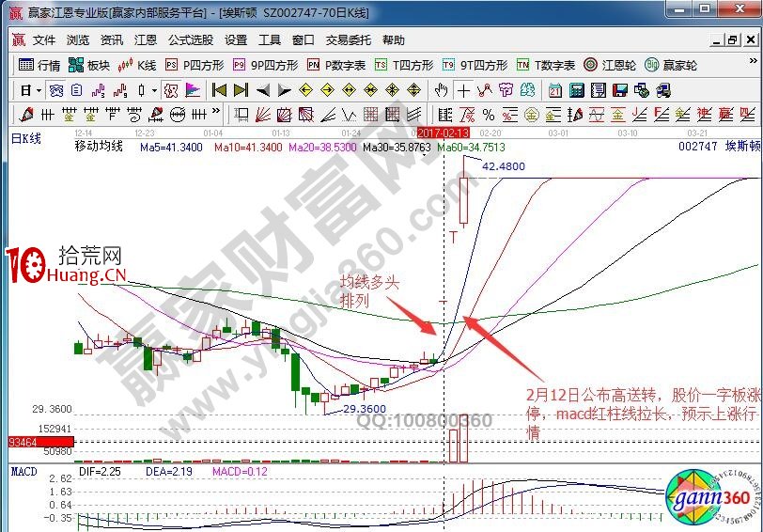The image size is (763, 532).
Task: Select the step-chart 3 indicator icon
Action: click(99, 90)
